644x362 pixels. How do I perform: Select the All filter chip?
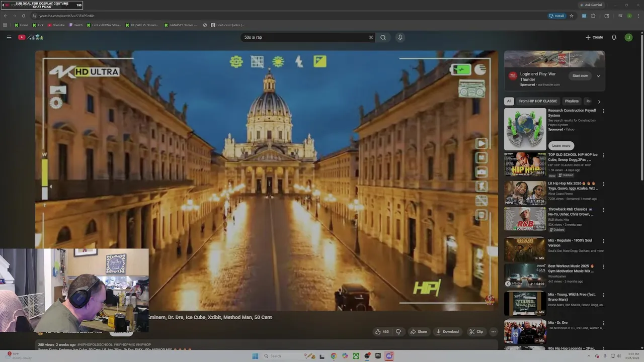(x=509, y=101)
